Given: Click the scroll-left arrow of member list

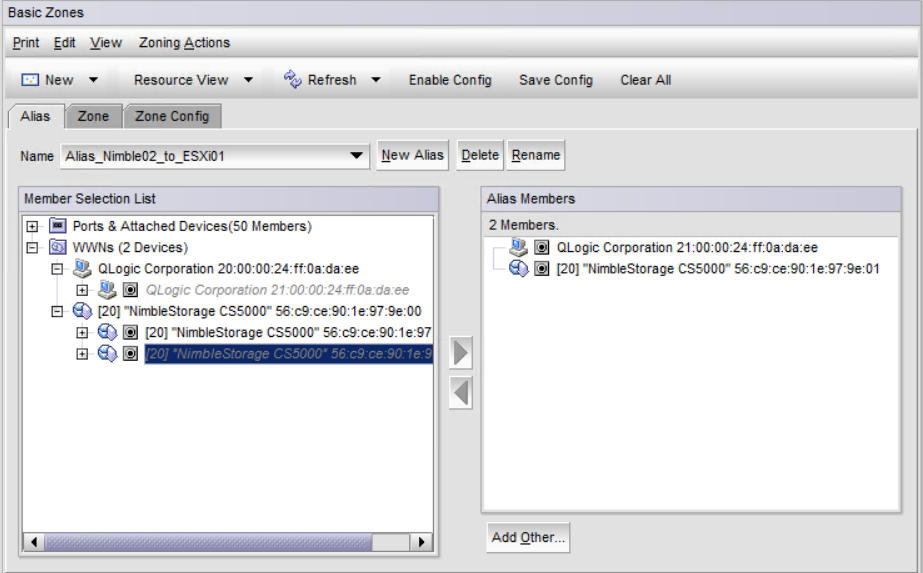Looking at the screenshot, I should coord(34,542).
